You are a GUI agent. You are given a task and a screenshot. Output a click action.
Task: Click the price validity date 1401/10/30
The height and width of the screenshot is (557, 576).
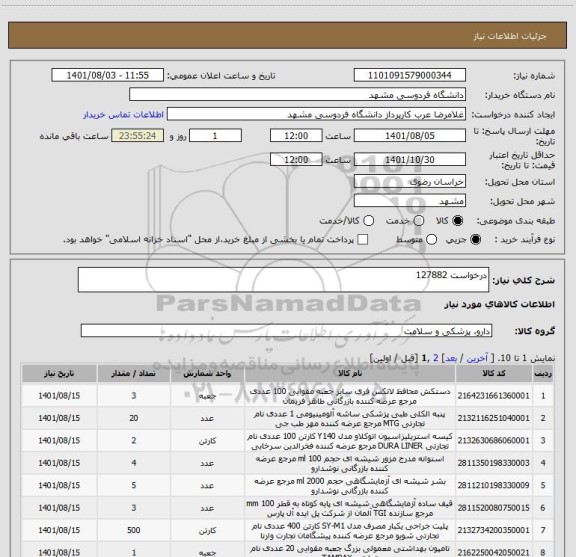tap(410, 159)
